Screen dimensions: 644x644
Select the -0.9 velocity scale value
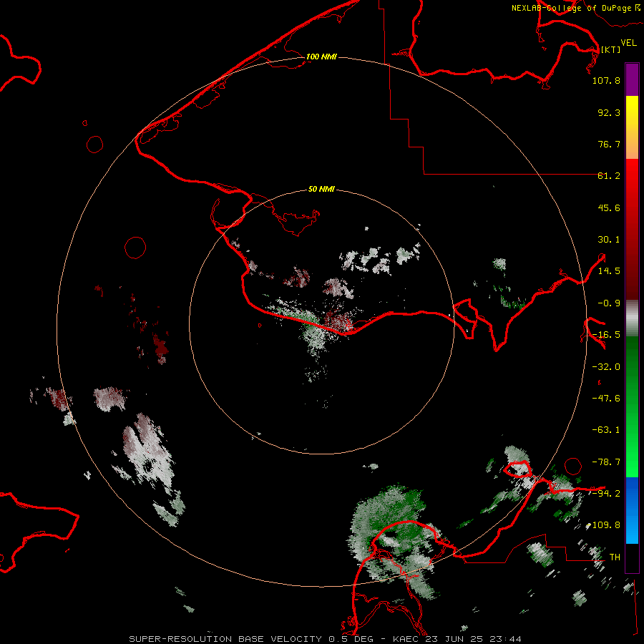pyautogui.click(x=609, y=303)
